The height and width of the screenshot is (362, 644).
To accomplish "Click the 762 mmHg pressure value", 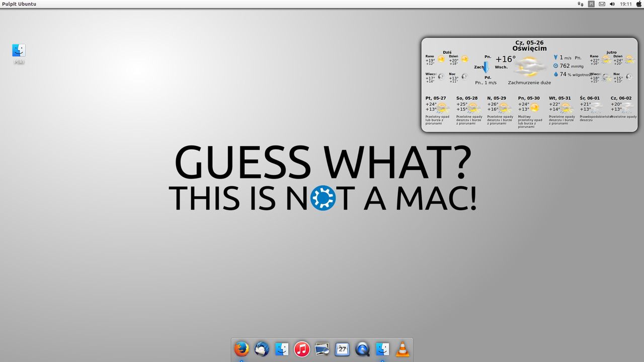I will 572,66.
